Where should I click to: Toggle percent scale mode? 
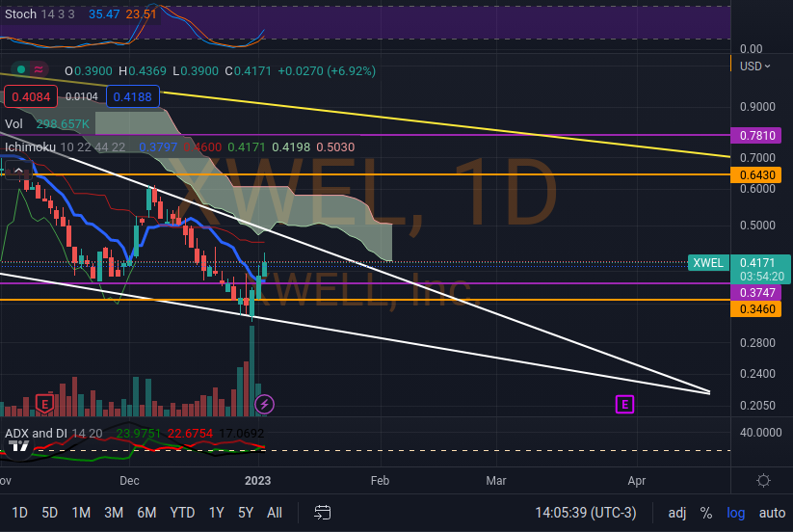point(706,513)
